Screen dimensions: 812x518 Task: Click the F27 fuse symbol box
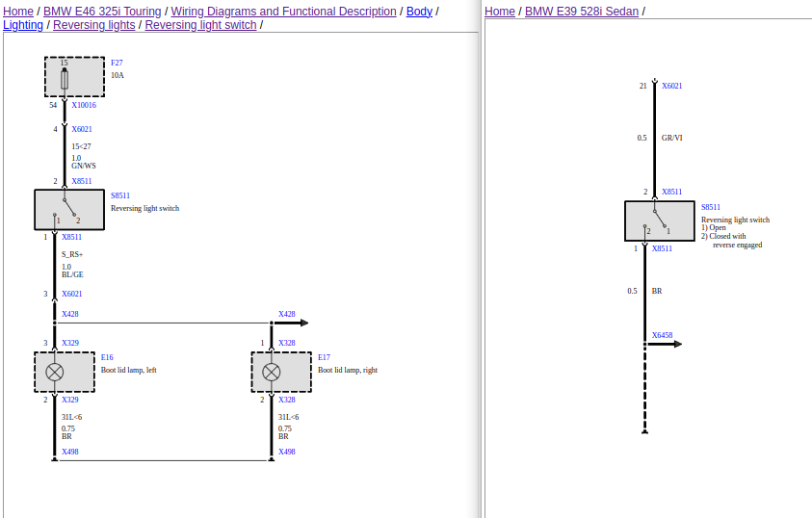[74, 77]
